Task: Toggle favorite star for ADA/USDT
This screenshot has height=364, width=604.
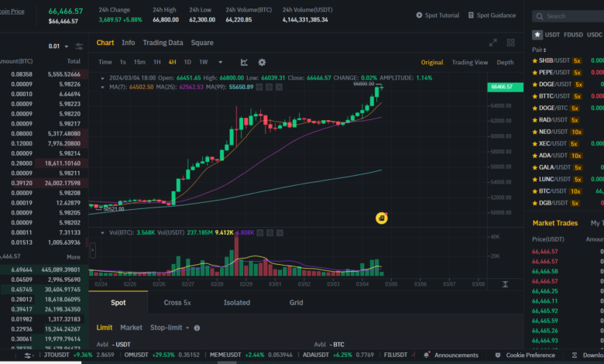Action: pyautogui.click(x=534, y=155)
